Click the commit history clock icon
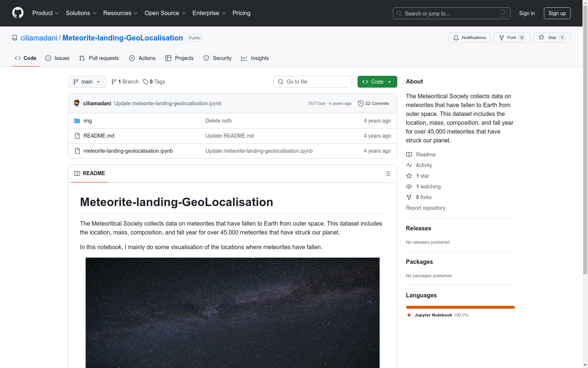Viewport: 588px width, 368px height. [361, 103]
